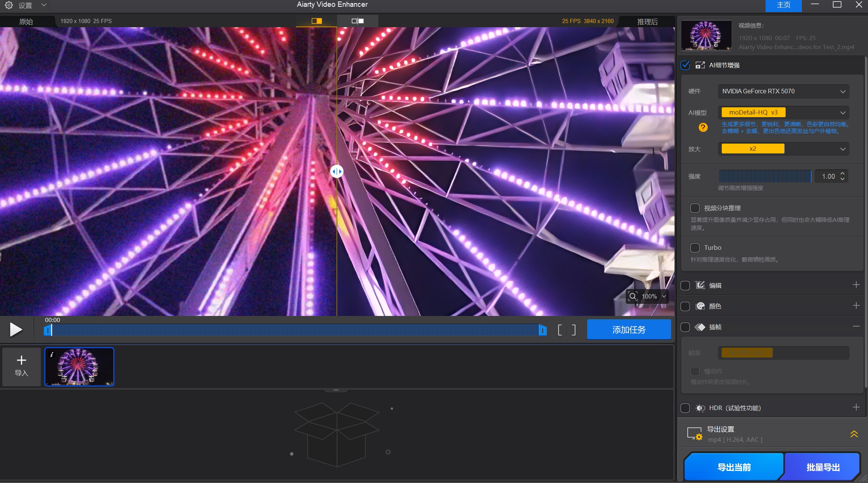Screen dimensions: 868x483
Task: Open the moDetail-HQ v3 model dropdown
Action: (x=783, y=112)
